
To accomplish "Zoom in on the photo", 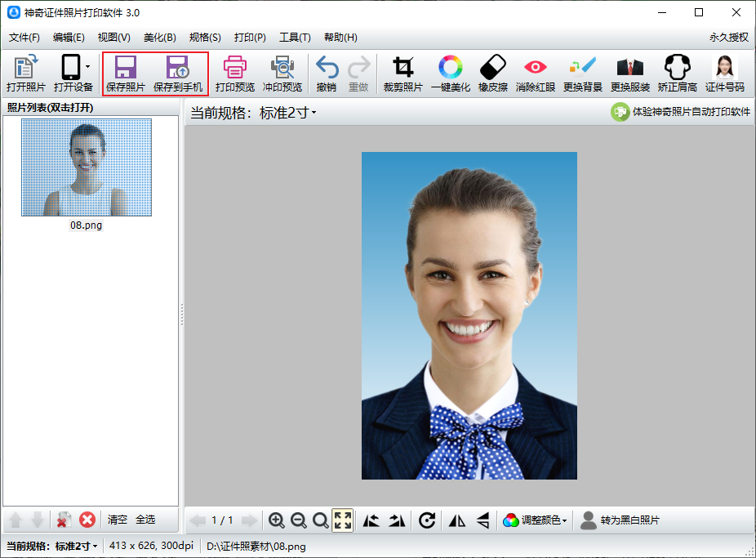I will (276, 520).
